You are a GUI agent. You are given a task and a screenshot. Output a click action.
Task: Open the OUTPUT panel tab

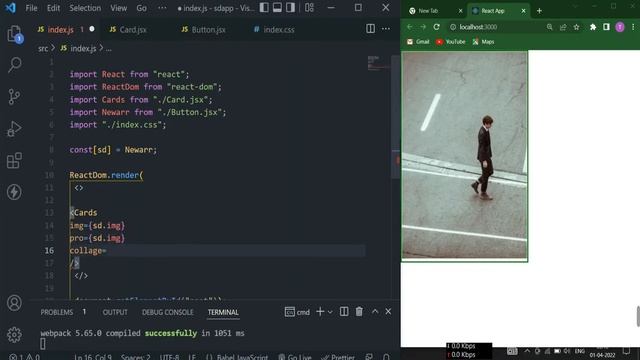(x=115, y=312)
